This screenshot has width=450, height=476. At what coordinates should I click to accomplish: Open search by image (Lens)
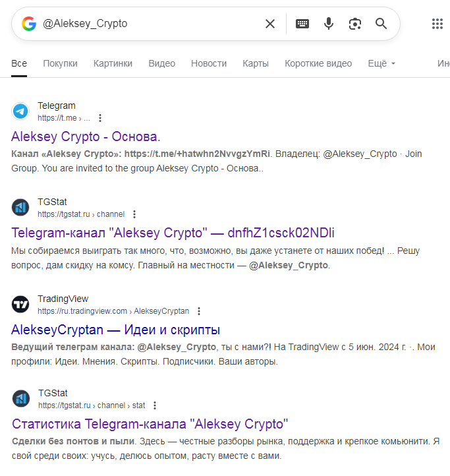tap(355, 24)
